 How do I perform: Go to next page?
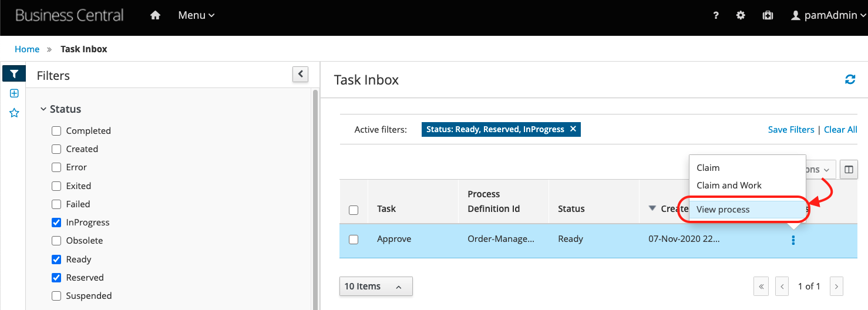pos(836,287)
